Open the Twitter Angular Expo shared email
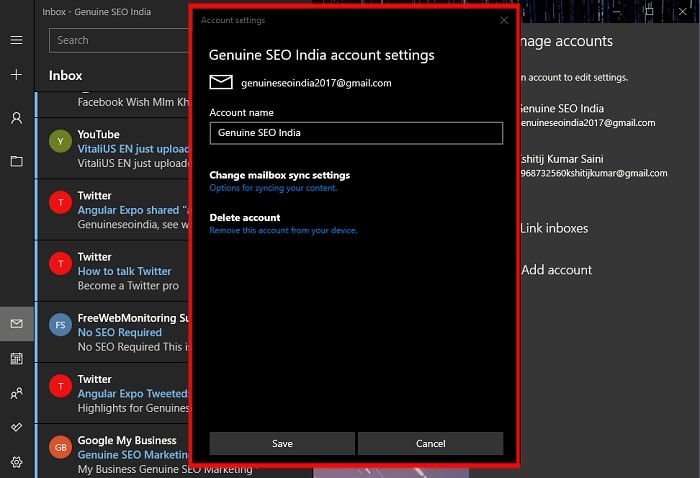 click(x=113, y=210)
